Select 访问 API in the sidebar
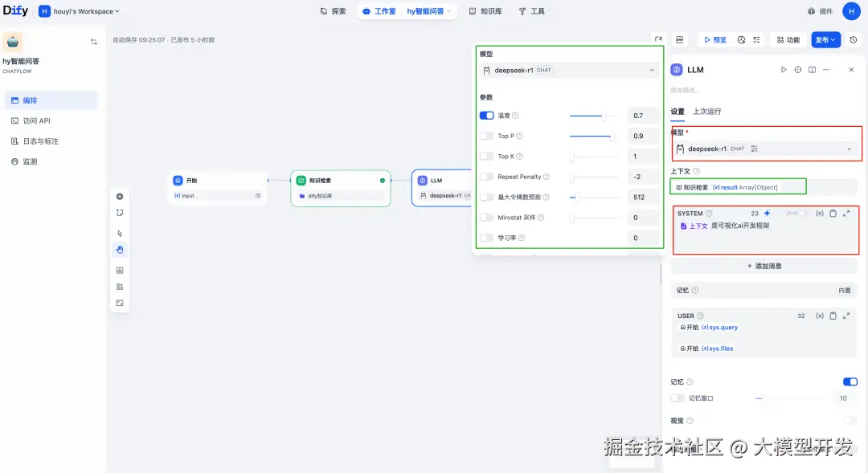This screenshot has height=473, width=868. coord(51,120)
